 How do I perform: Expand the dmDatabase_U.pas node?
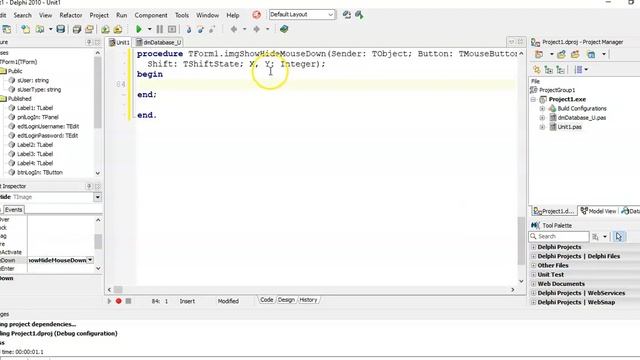tap(542, 118)
